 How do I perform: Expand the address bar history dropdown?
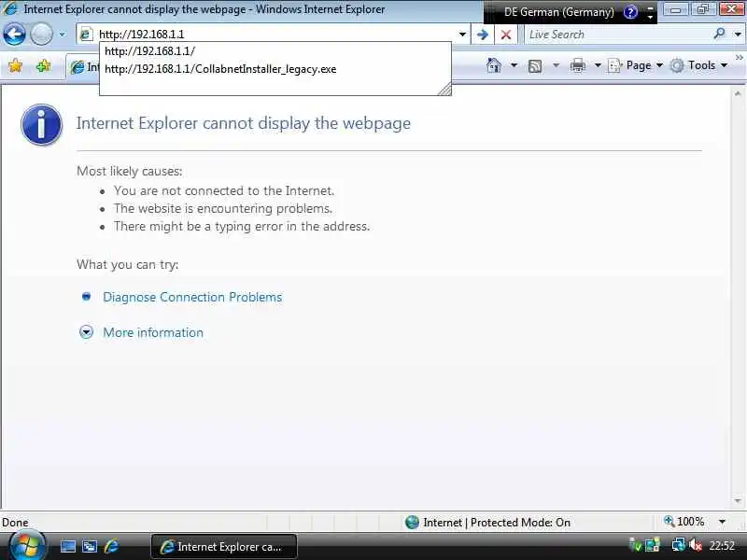(x=462, y=35)
